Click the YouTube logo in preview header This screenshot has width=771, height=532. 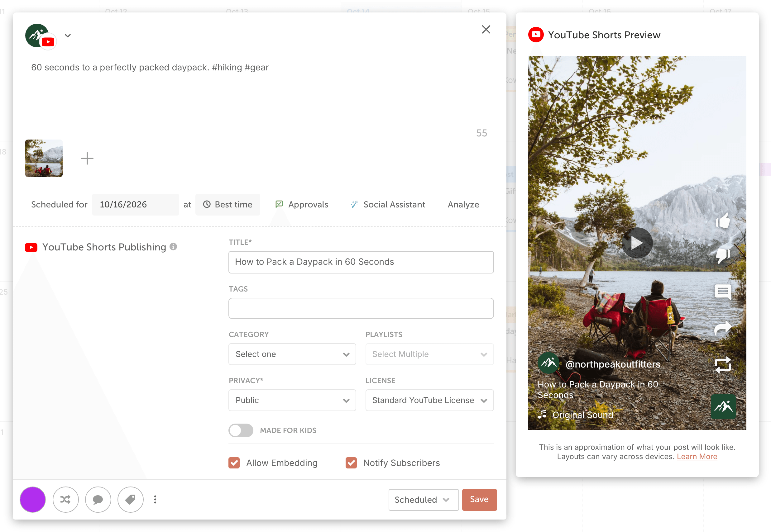536,34
